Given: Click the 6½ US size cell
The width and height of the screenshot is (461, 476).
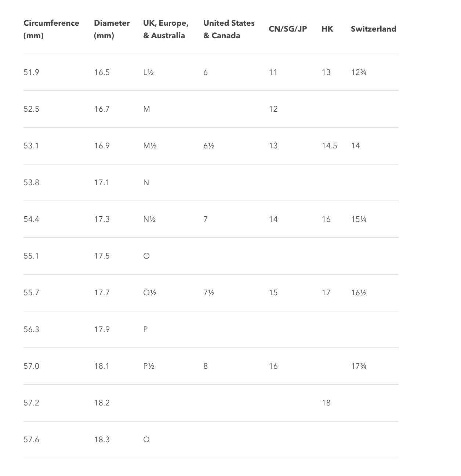Looking at the screenshot, I should click(x=209, y=146).
